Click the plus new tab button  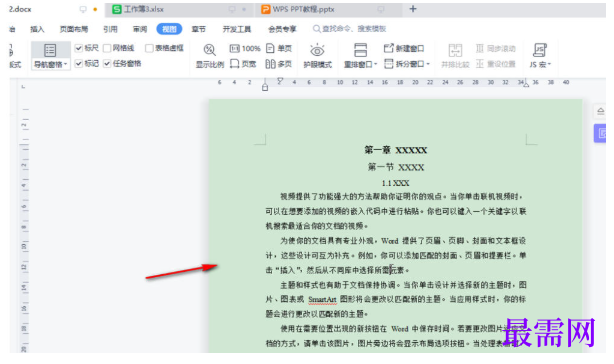click(x=413, y=9)
